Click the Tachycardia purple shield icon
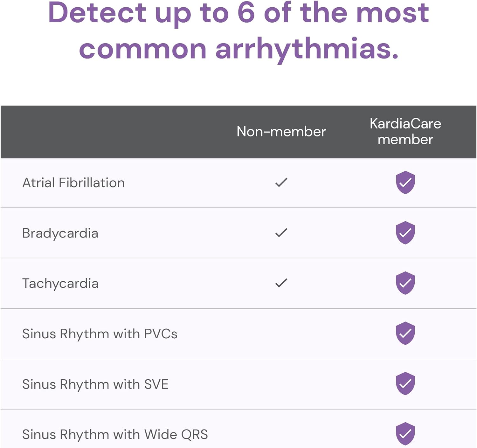 click(x=405, y=283)
